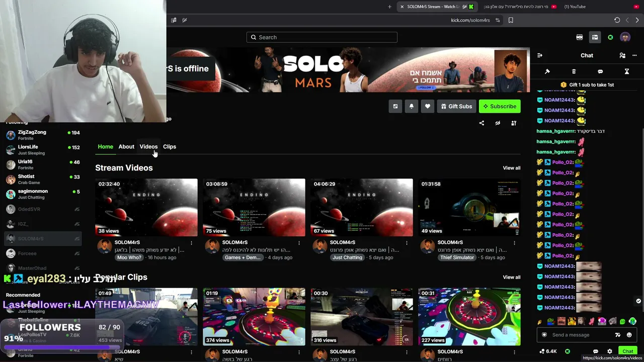Collapse the chat panel with arrow icon
Viewport: 644px width, 362px height.
pos(540,55)
